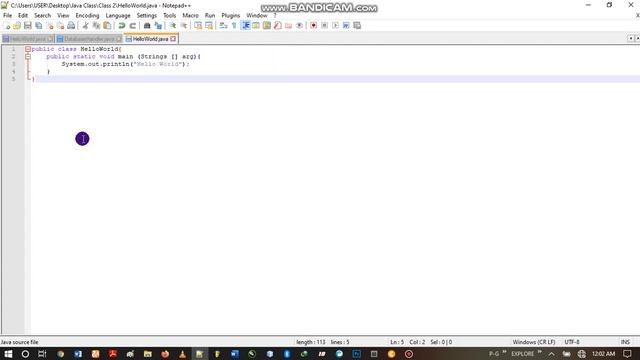The width and height of the screenshot is (640, 360).
Task: Zoom out using the toolbar icon
Action: [x=184, y=26]
